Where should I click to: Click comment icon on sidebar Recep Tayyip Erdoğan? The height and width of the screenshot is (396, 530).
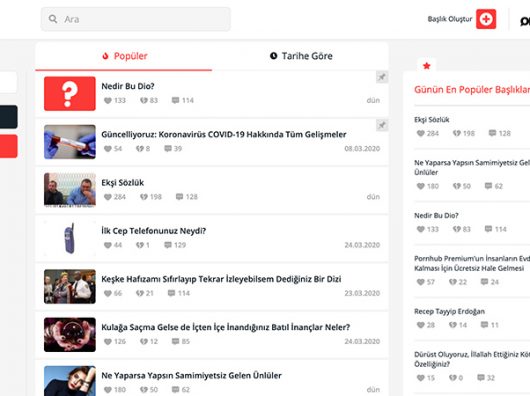point(484,325)
